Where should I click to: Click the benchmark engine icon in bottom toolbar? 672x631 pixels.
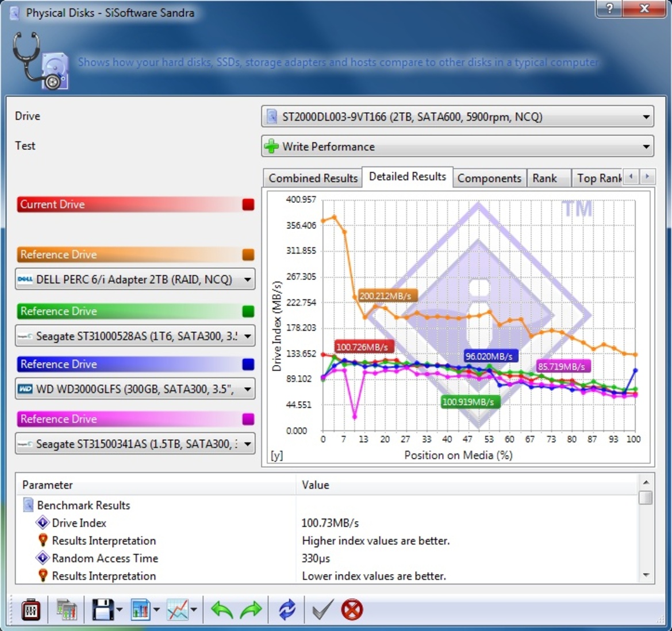pos(31,610)
